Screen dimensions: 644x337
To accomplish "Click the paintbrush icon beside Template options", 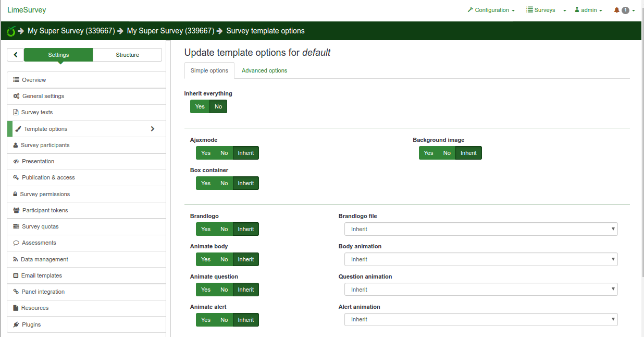I will 18,129.
